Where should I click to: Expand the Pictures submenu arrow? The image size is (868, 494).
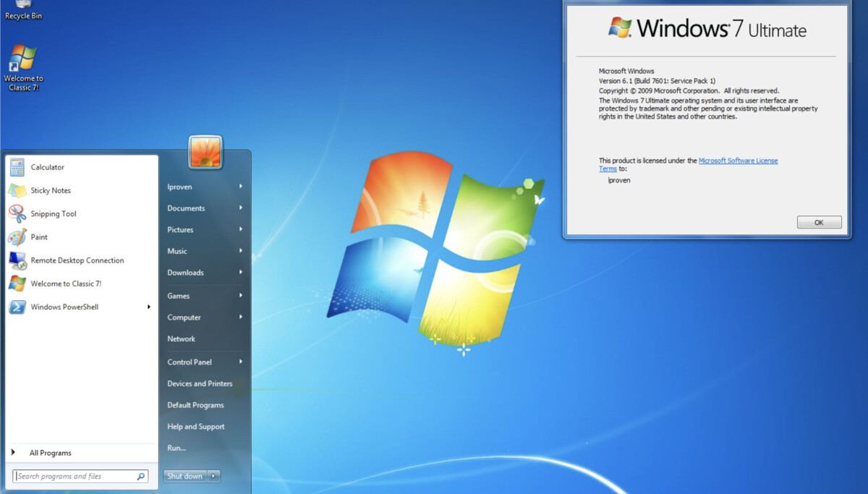[241, 229]
